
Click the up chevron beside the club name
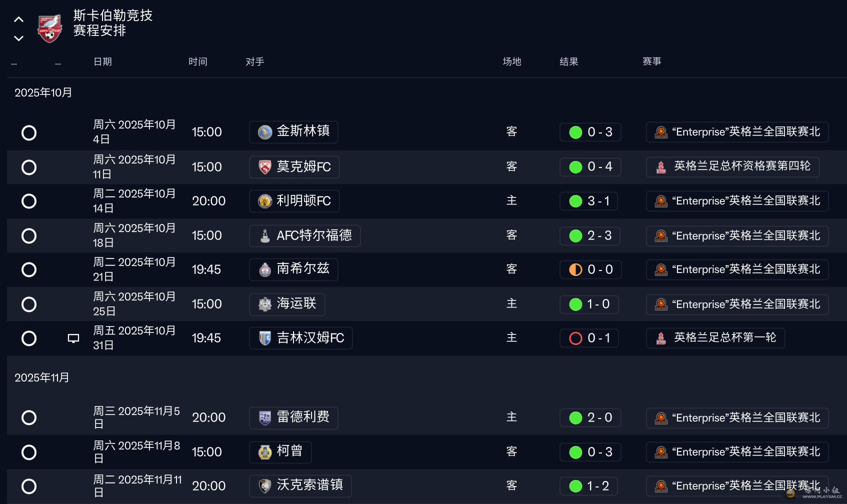point(19,20)
